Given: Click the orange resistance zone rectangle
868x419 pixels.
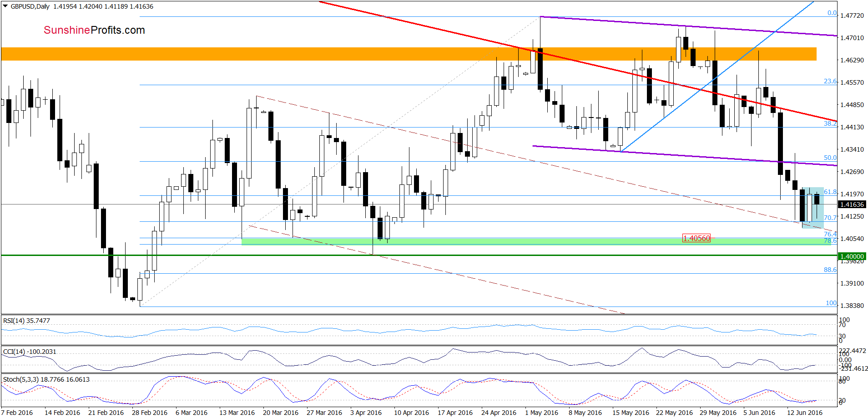Looking at the screenshot, I should point(409,54).
